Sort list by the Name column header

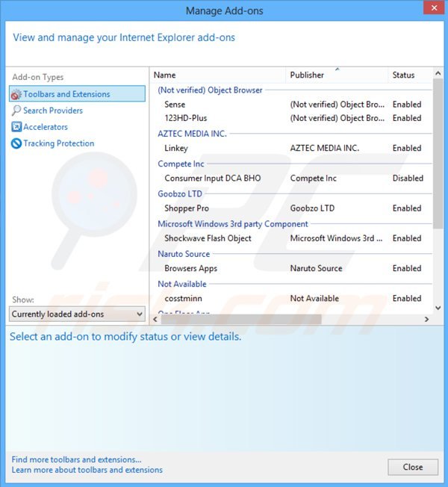click(x=218, y=75)
